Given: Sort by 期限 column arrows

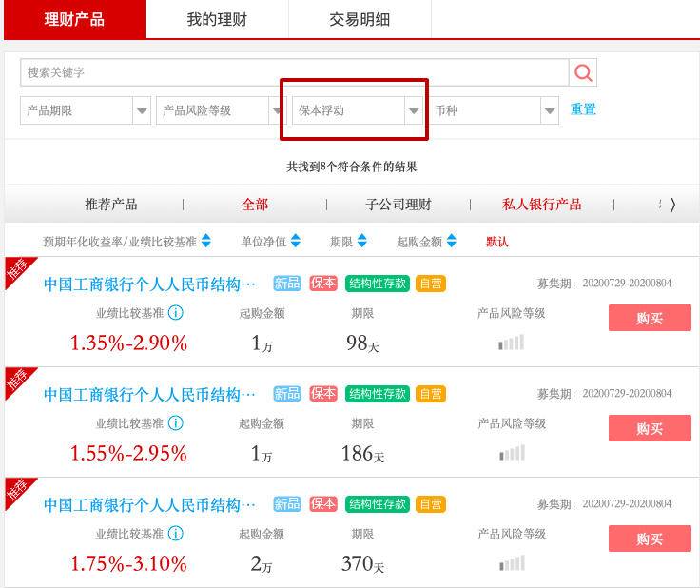Looking at the screenshot, I should point(362,241).
